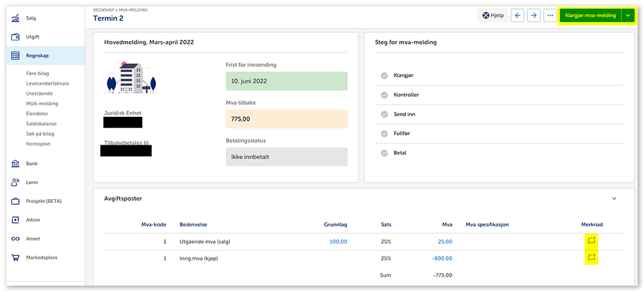Screen dimensions: 644x292
Task: Click the Bank building icon
Action: click(x=16, y=164)
